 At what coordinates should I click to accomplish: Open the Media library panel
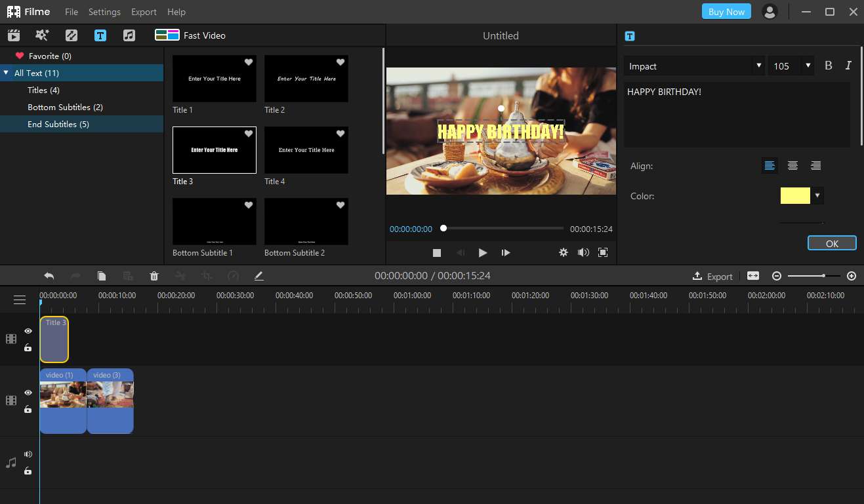click(14, 35)
